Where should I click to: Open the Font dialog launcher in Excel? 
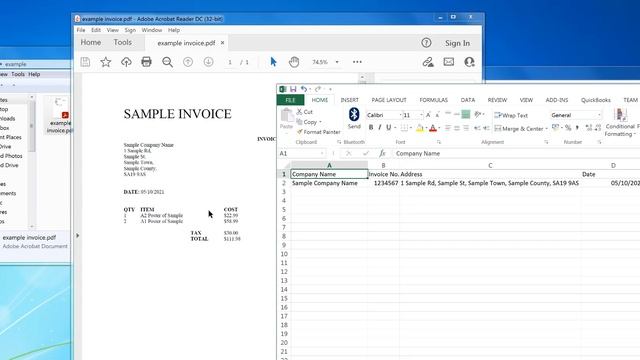click(439, 142)
